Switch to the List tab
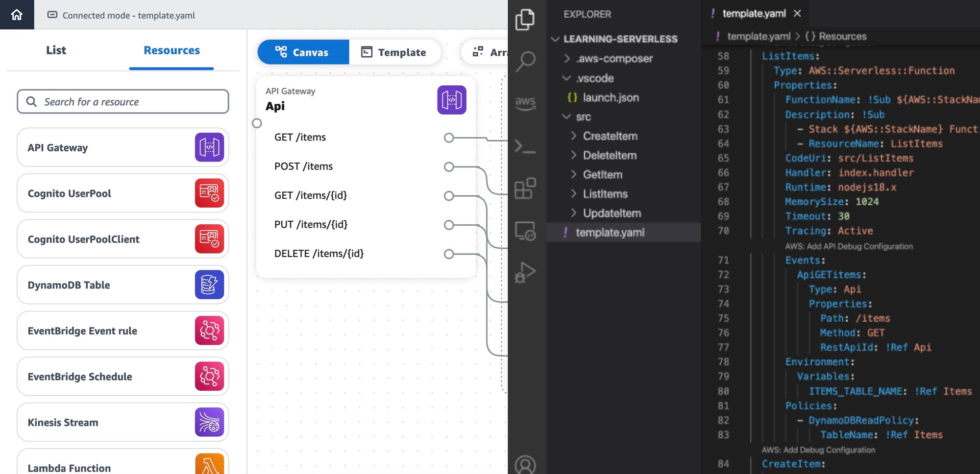The image size is (980, 474). click(55, 49)
